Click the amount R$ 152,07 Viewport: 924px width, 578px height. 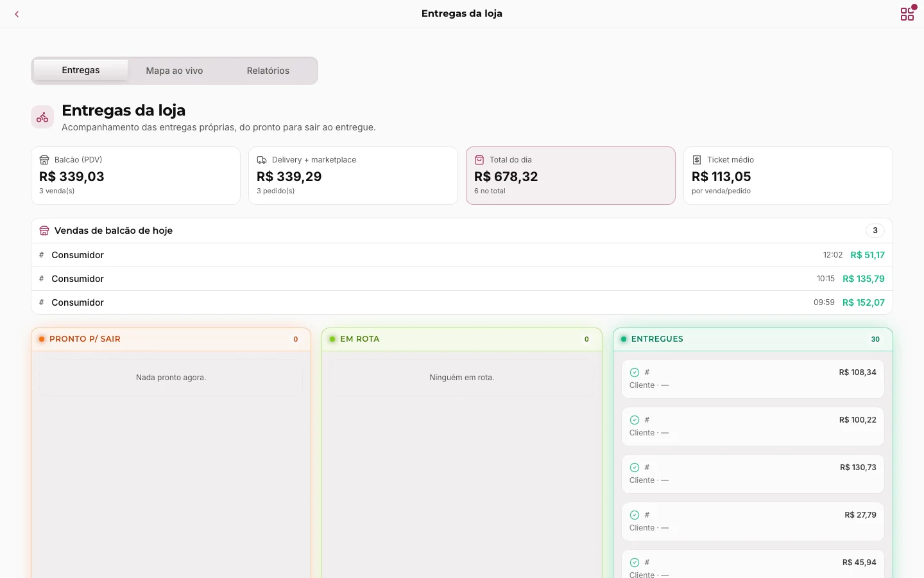pos(864,302)
